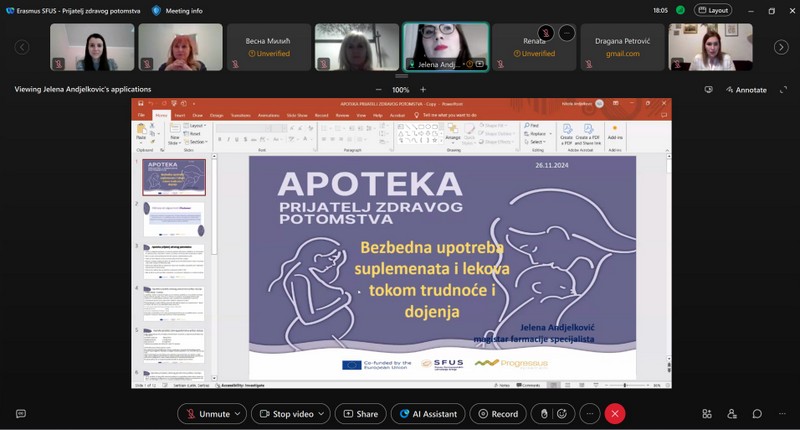Adjust the PowerPoint zoom slider in status bar
This screenshot has width=800, height=430.
pyautogui.click(x=625, y=385)
